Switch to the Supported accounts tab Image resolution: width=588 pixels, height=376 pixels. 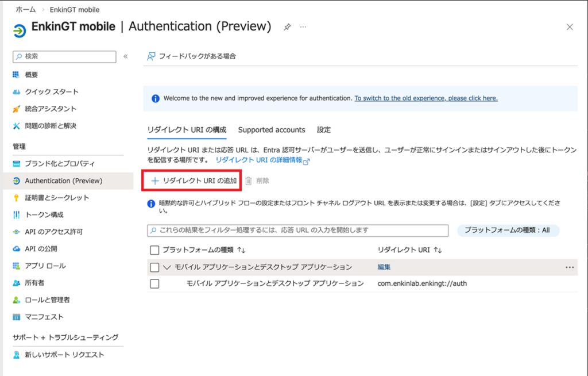point(272,130)
